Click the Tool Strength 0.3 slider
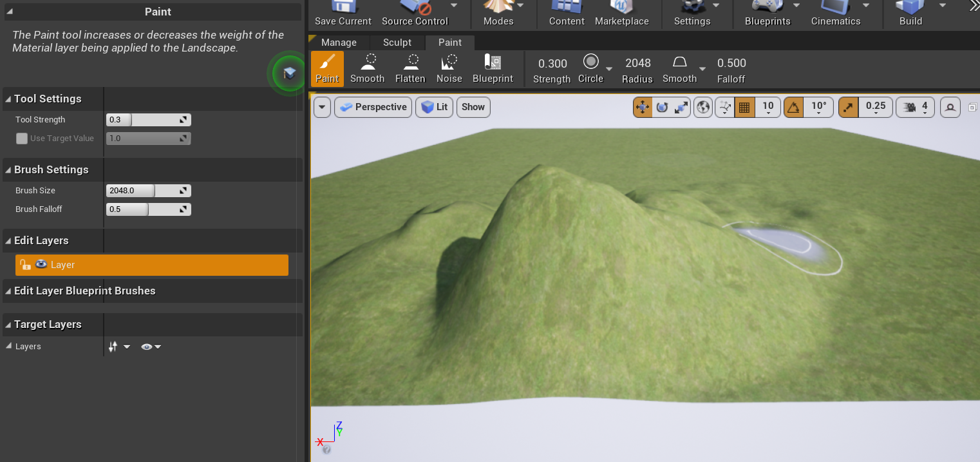Viewport: 980px width, 462px height. pos(149,120)
